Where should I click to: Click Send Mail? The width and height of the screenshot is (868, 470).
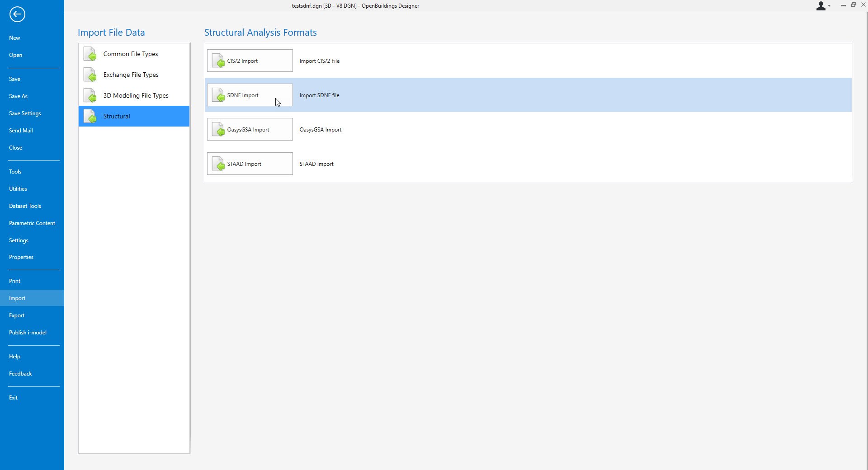(x=21, y=130)
